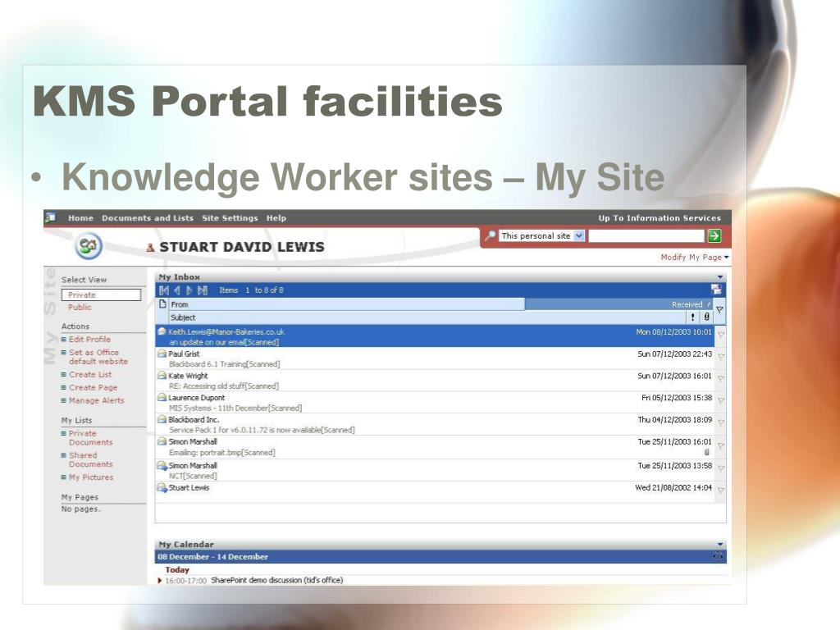Image resolution: width=840 pixels, height=630 pixels.
Task: Open the Service Pack 1 for v6.0.11.72 message
Action: coord(262,430)
